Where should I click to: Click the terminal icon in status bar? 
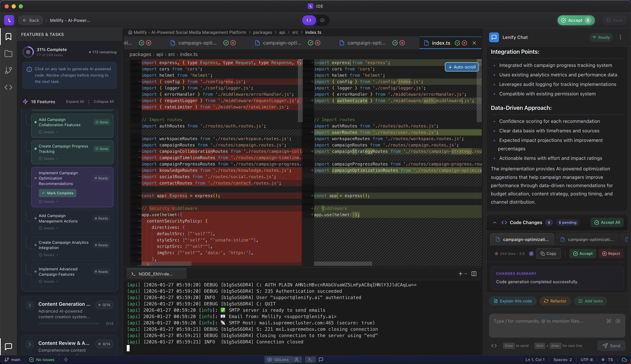310,359
